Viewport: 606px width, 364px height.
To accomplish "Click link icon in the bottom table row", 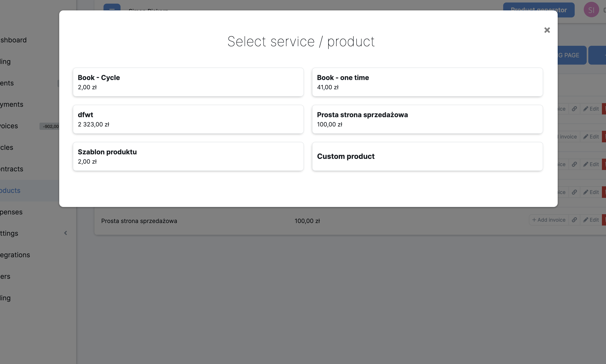I will pos(574,220).
